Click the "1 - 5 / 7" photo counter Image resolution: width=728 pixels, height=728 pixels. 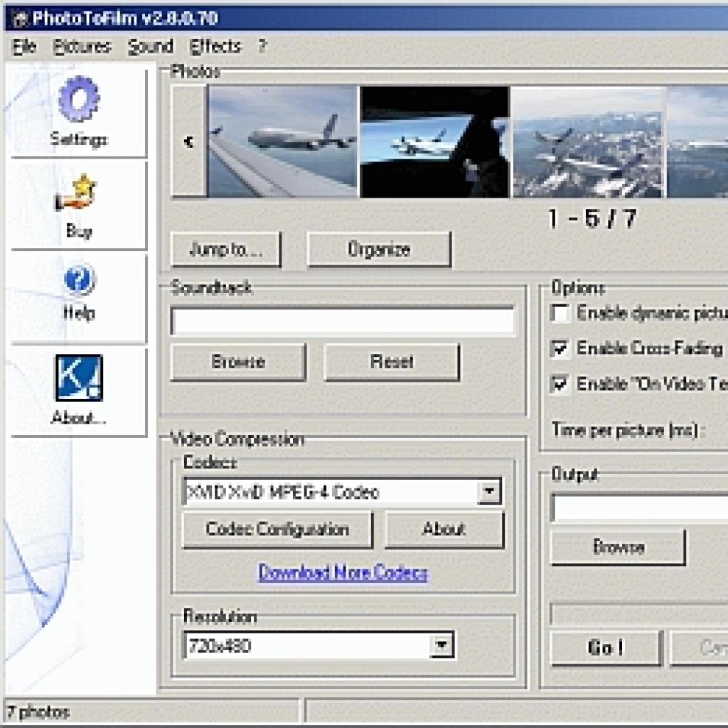click(592, 218)
